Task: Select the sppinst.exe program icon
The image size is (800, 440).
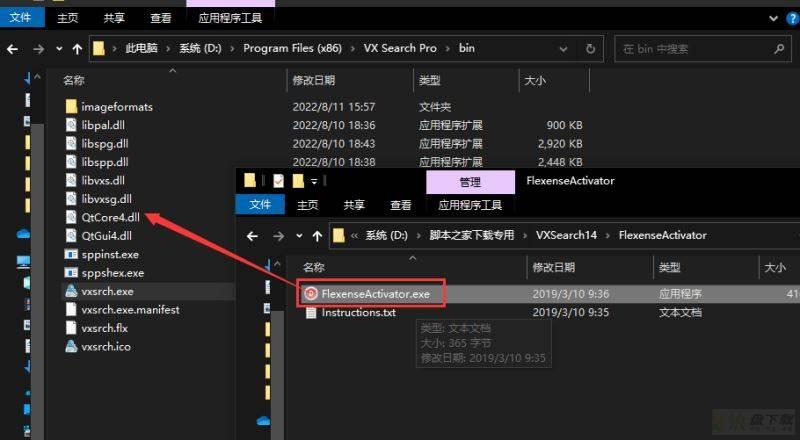Action: click(71, 254)
